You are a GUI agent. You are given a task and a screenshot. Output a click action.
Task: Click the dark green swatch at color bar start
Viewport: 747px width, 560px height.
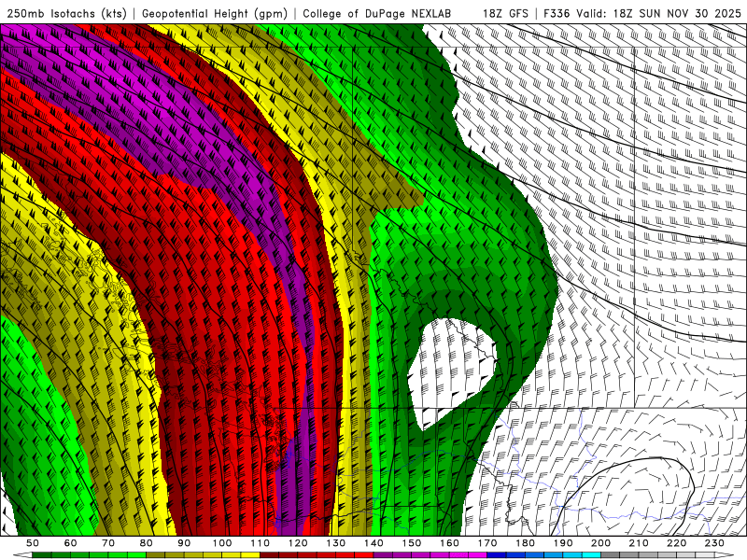coord(42,555)
